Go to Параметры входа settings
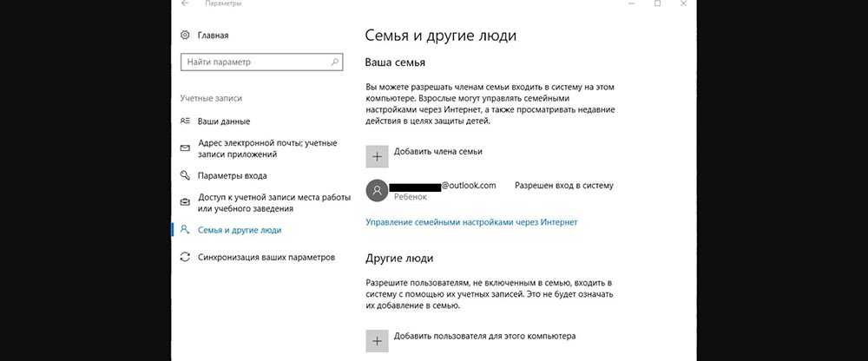Image resolution: width=868 pixels, height=361 pixels. click(232, 176)
